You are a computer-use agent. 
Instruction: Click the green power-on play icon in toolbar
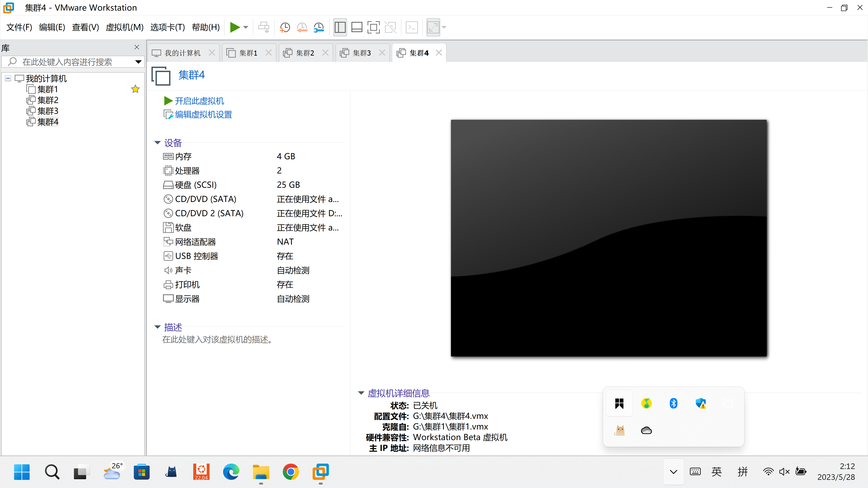point(235,27)
